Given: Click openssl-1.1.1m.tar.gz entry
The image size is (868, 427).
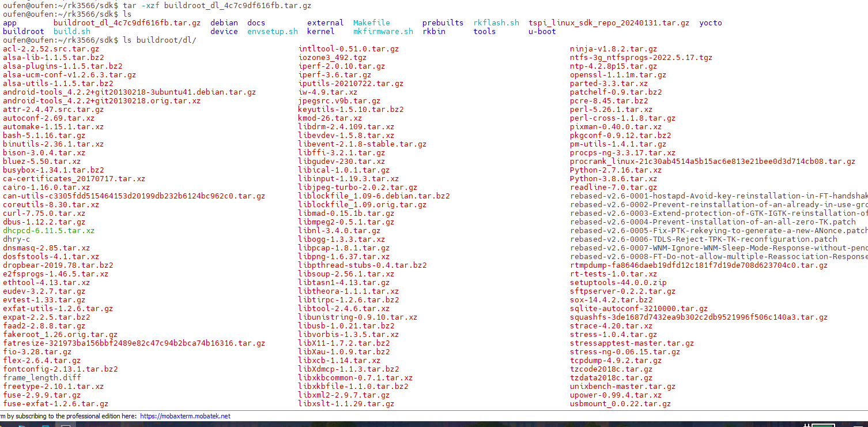Looking at the screenshot, I should pyautogui.click(x=618, y=75).
